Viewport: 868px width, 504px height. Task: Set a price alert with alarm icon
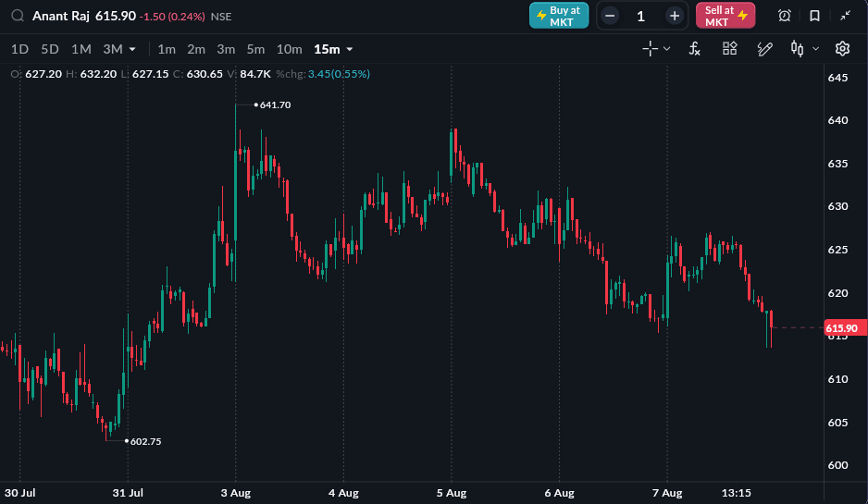coord(785,16)
